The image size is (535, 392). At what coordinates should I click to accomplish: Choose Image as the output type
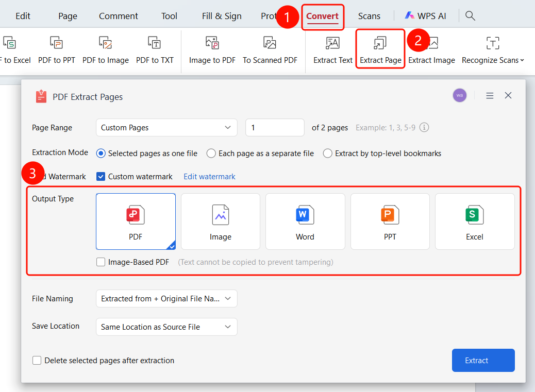tap(221, 221)
